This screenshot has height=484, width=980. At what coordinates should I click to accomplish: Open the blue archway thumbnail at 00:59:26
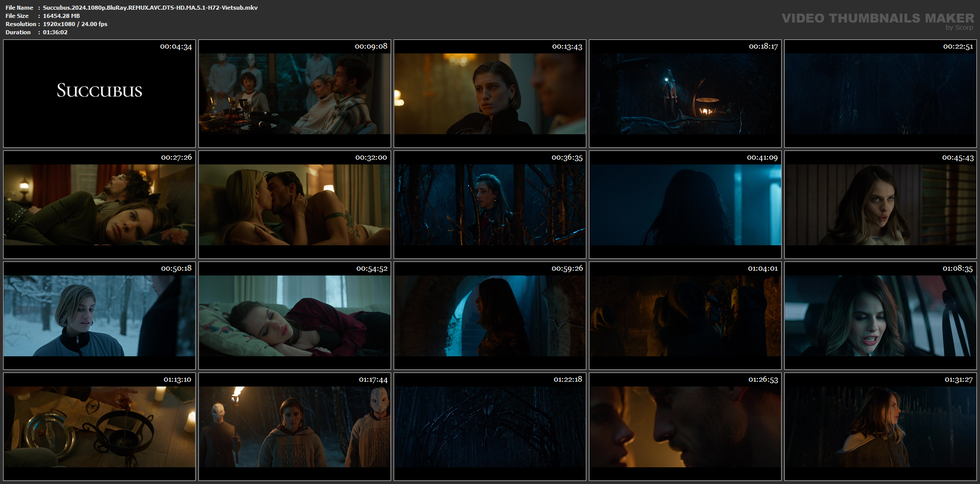pyautogui.click(x=490, y=316)
